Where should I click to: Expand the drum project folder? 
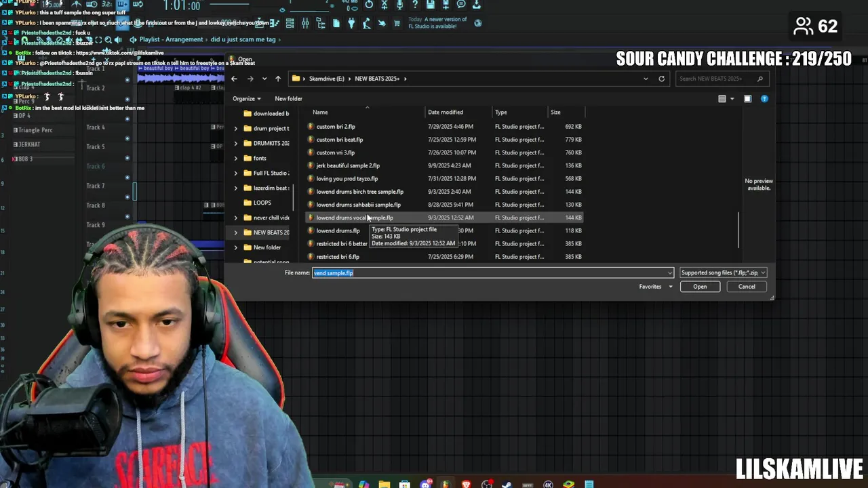click(x=236, y=129)
